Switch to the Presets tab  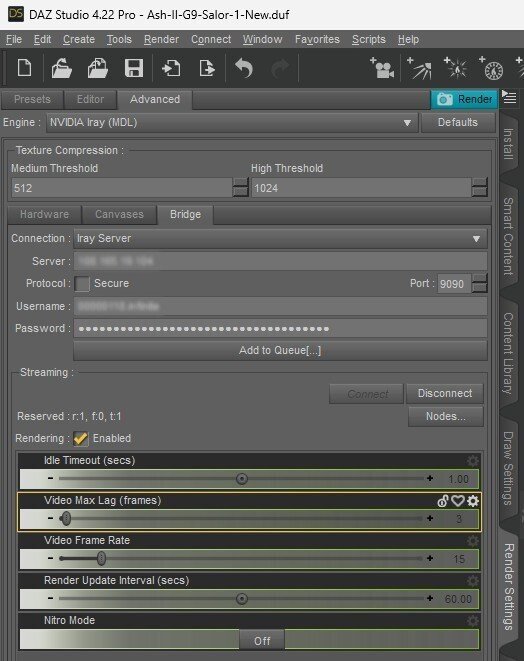coord(32,99)
